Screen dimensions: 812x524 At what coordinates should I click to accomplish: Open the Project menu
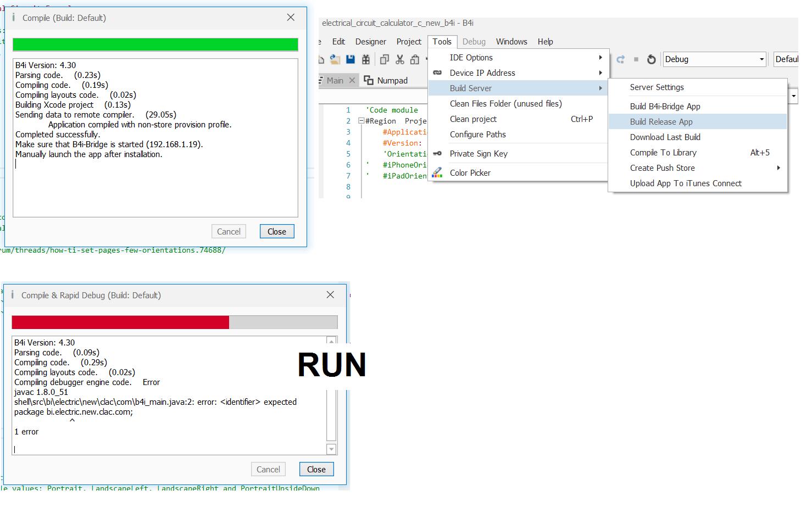(409, 42)
